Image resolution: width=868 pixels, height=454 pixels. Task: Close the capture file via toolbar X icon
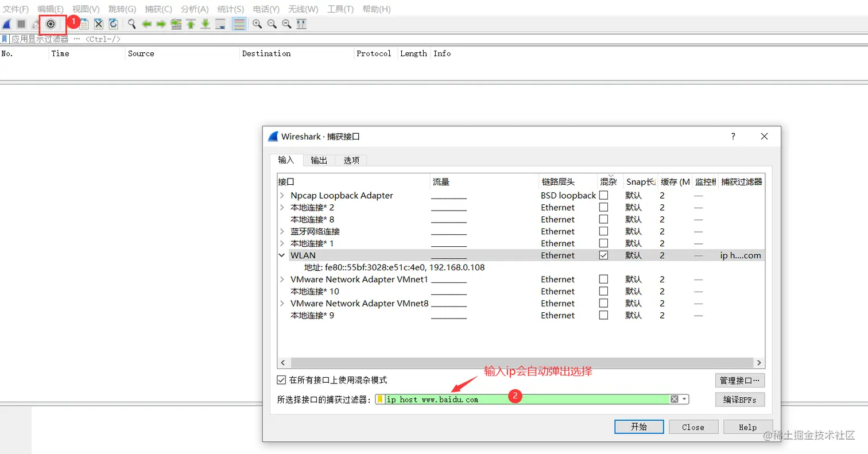coord(99,24)
